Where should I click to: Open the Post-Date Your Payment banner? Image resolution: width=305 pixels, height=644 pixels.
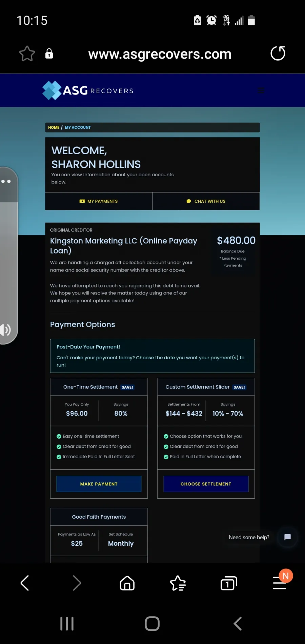pos(152,356)
